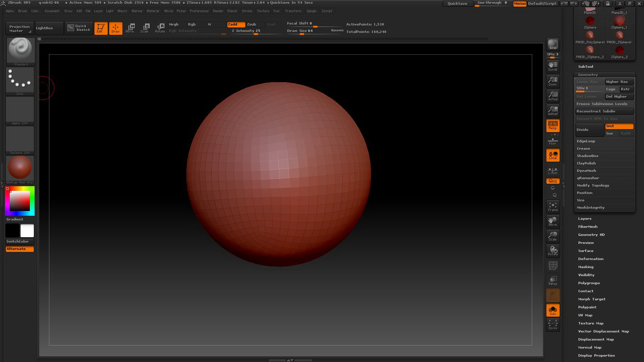The height and width of the screenshot is (362, 644).
Task: Enable Zsub sculpting mode
Action: pyautogui.click(x=255, y=24)
